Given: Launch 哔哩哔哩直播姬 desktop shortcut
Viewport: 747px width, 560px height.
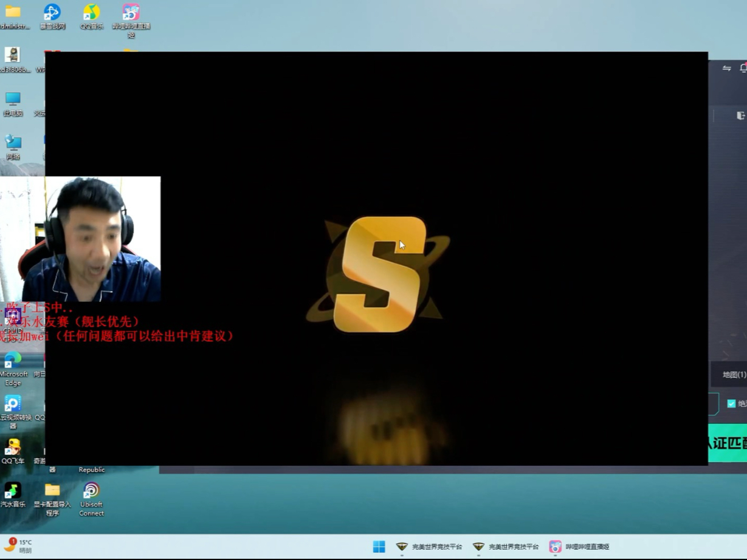Looking at the screenshot, I should point(131,21).
